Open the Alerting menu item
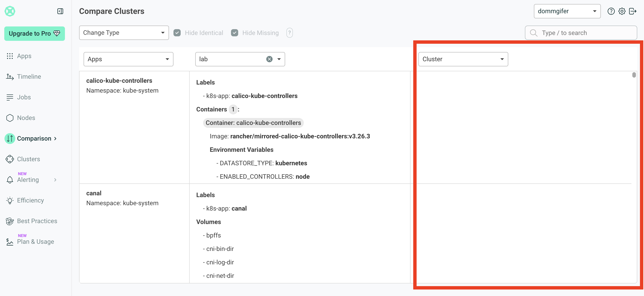This screenshot has height=296, width=644. [28, 180]
